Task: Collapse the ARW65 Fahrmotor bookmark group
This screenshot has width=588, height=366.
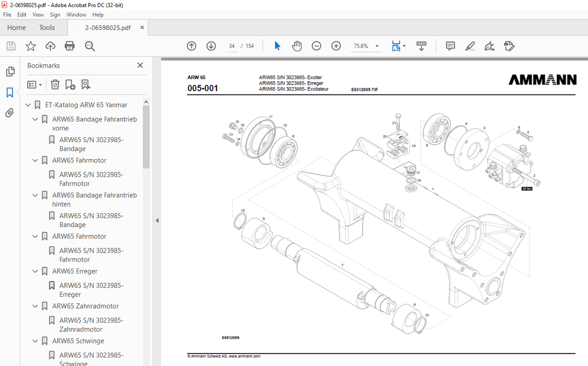Action: coord(35,160)
